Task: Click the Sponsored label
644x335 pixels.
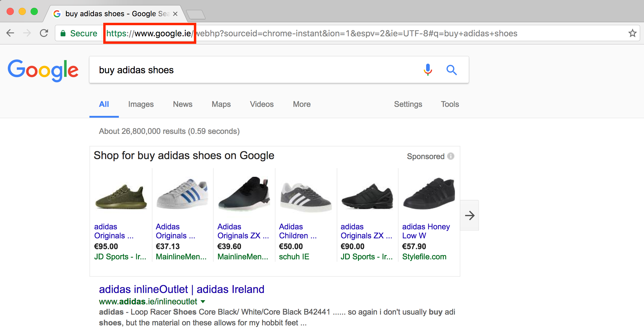Action: click(x=426, y=156)
